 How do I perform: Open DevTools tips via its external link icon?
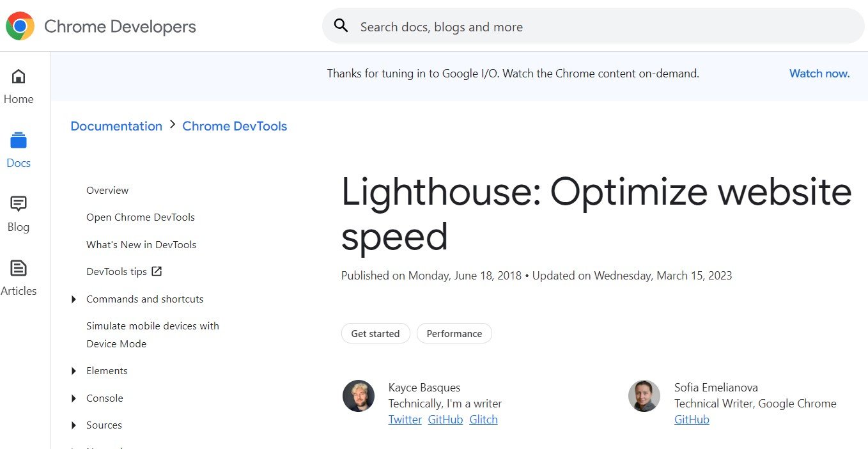(x=156, y=271)
